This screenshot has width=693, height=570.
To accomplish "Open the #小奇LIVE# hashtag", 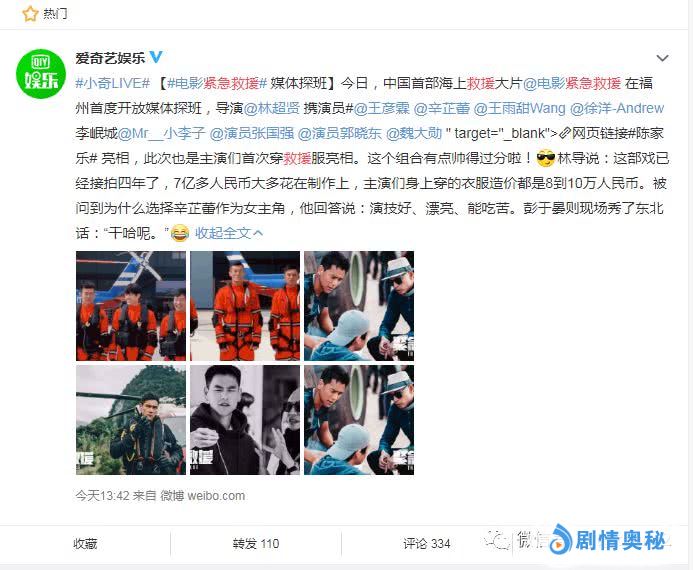I will pyautogui.click(x=113, y=83).
